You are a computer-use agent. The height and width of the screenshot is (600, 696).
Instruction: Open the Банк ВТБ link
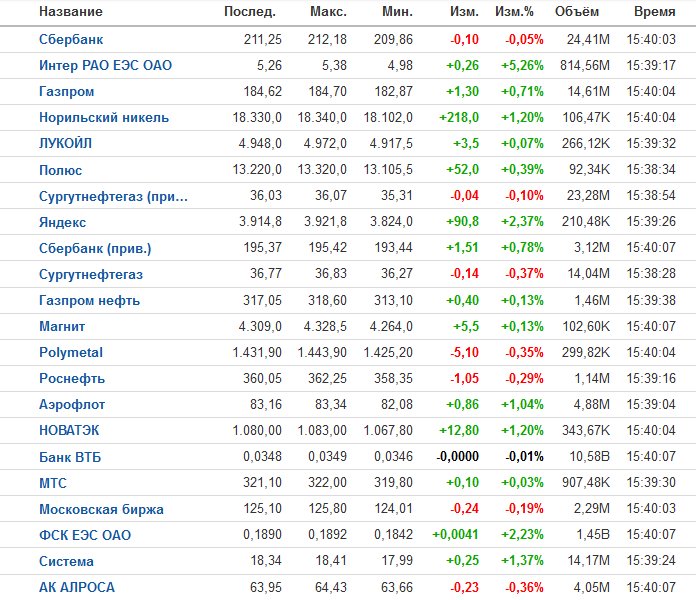tap(70, 457)
